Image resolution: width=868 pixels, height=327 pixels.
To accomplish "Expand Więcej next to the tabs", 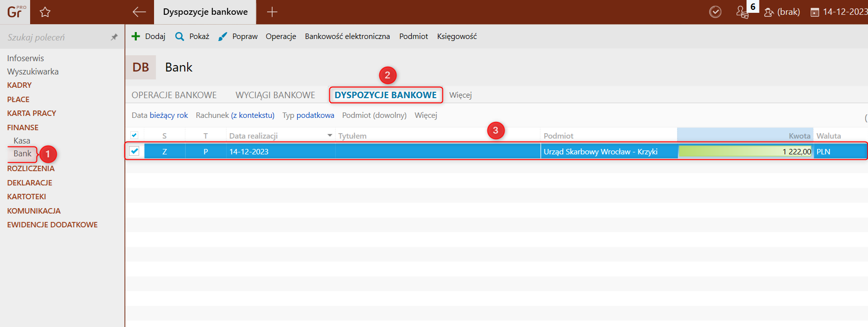I will (460, 95).
